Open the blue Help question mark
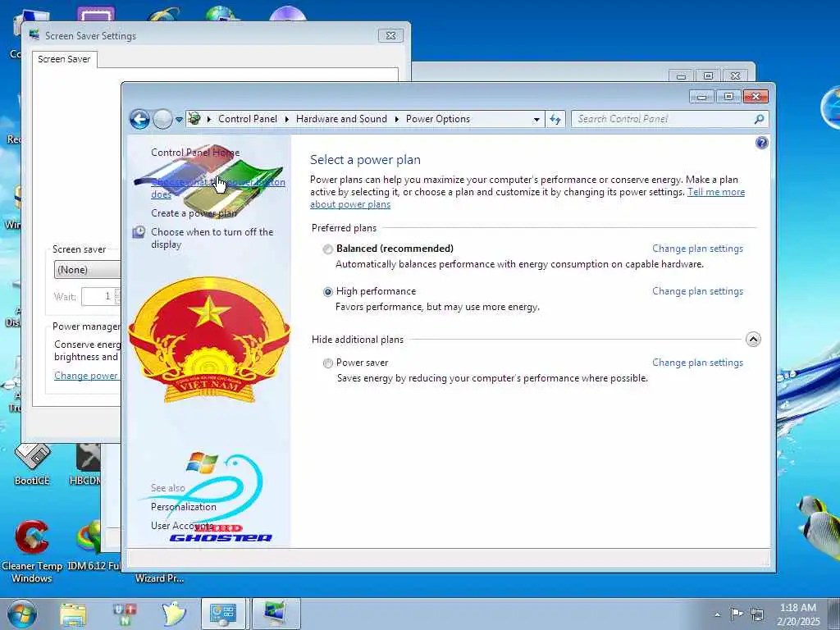The height and width of the screenshot is (630, 840). click(x=761, y=143)
